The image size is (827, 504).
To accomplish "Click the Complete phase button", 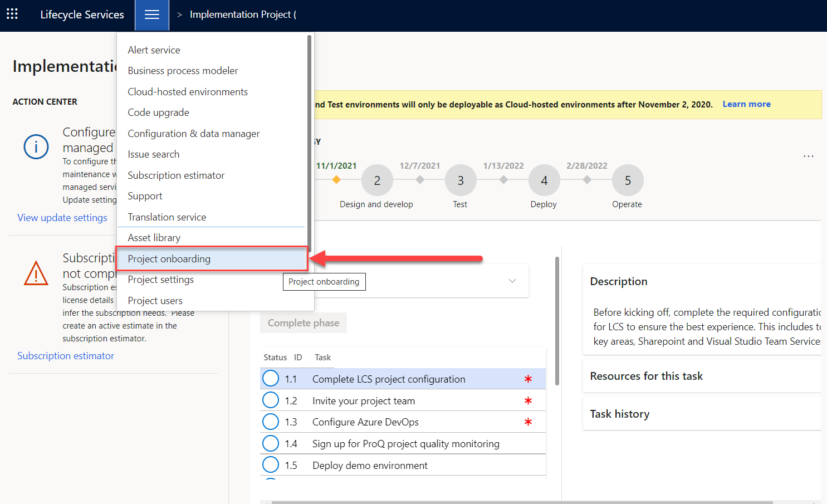I will pos(304,323).
